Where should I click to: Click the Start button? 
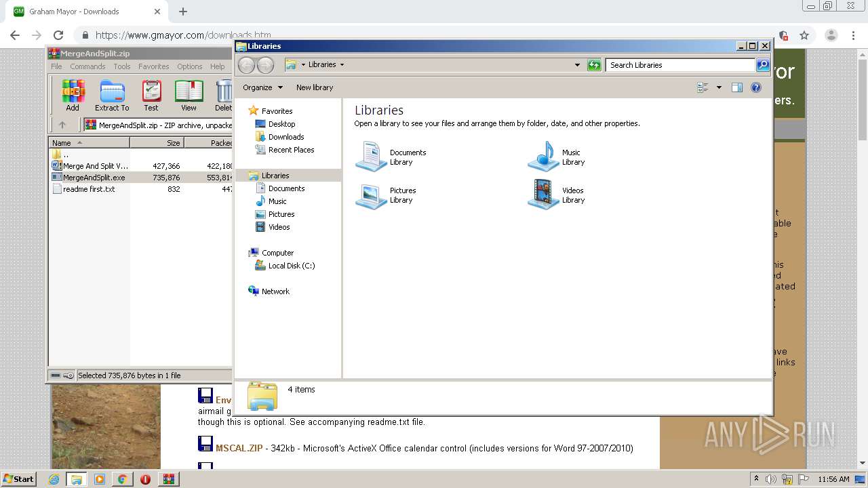18,479
